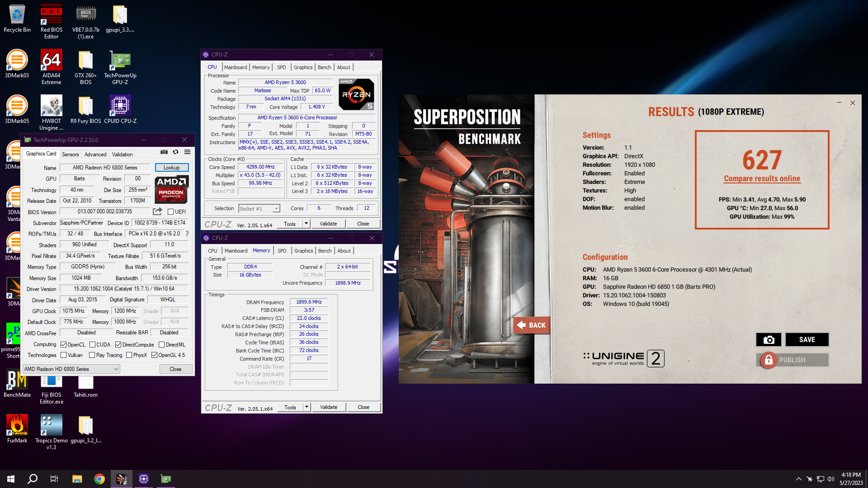Open the Recycle Bin desktop icon

(x=17, y=19)
